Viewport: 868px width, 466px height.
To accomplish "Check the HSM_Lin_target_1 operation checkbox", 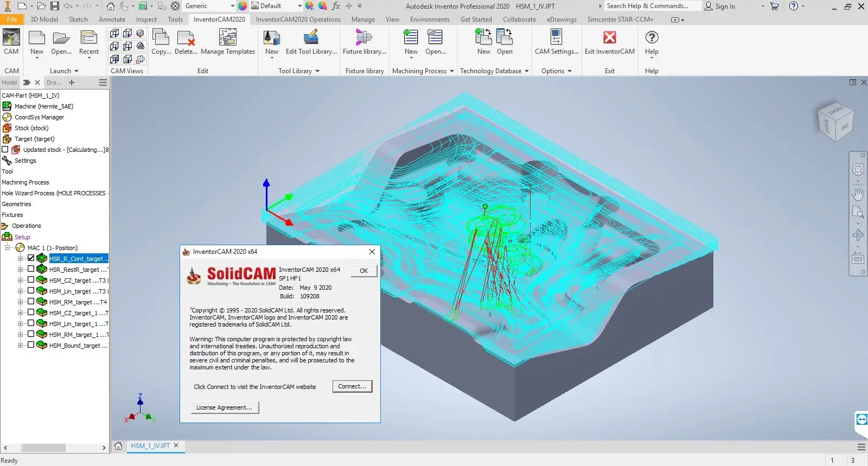I will point(31,323).
